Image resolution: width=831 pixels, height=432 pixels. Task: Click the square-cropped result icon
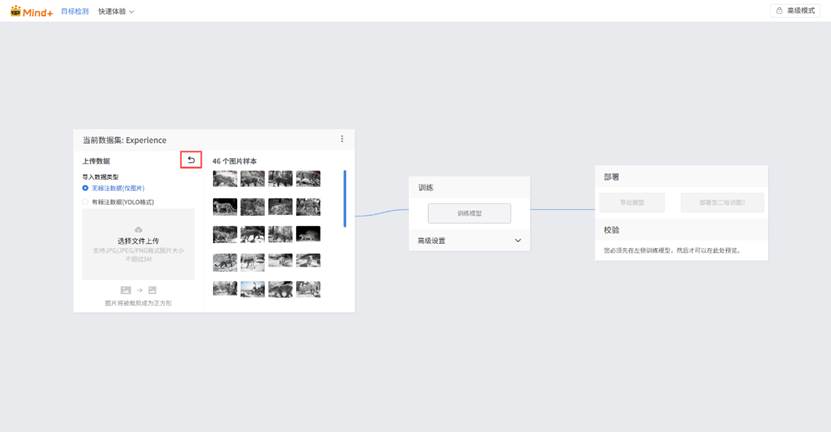click(152, 290)
